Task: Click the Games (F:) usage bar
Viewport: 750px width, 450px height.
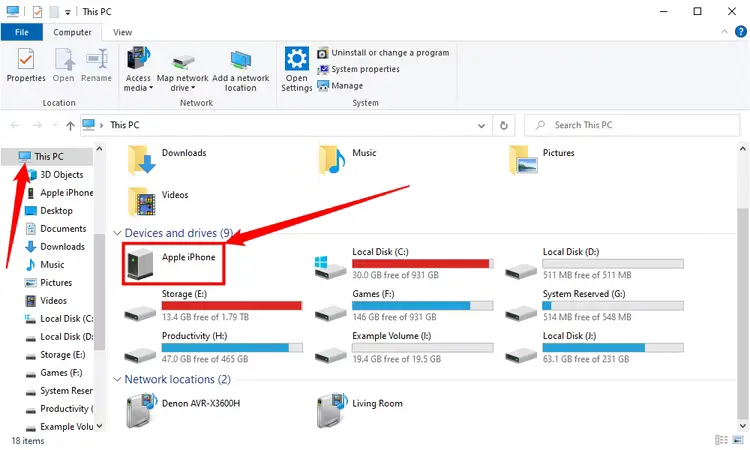Action: pyautogui.click(x=422, y=306)
